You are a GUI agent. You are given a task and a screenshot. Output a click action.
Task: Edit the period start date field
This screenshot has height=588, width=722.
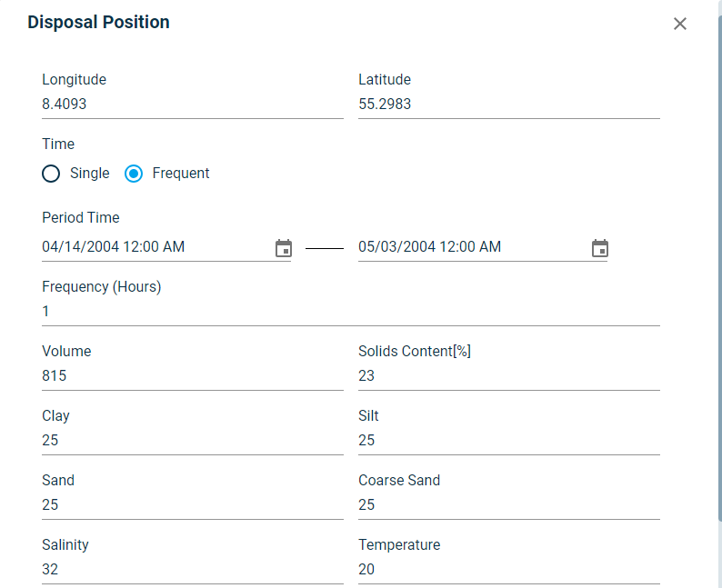tap(155, 247)
